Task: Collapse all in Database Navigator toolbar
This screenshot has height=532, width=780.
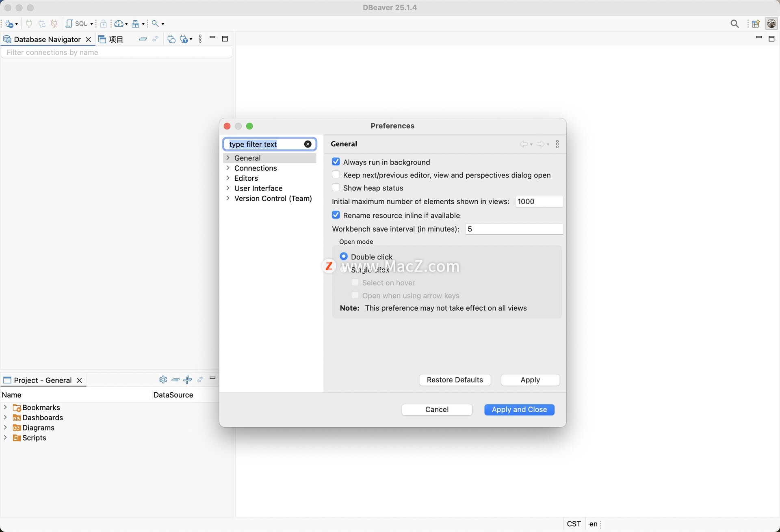Action: (x=143, y=39)
